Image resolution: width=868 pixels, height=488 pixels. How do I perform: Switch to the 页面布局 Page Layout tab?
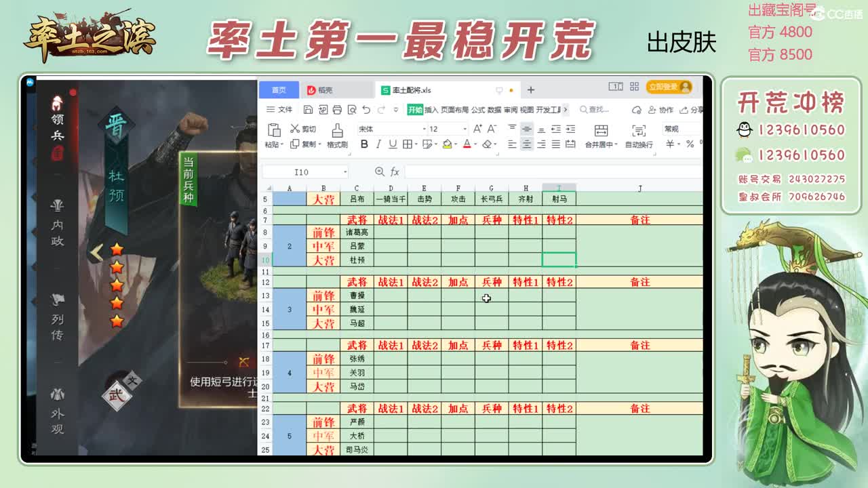(454, 109)
